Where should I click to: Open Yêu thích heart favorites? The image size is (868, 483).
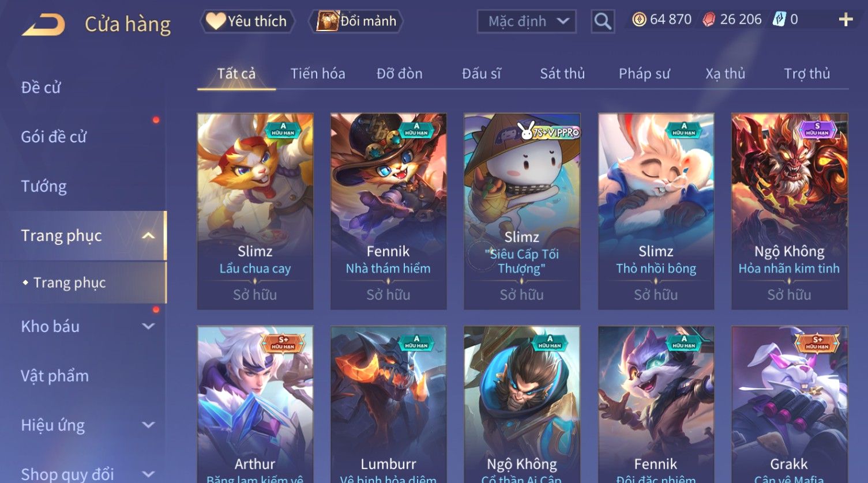point(247,21)
